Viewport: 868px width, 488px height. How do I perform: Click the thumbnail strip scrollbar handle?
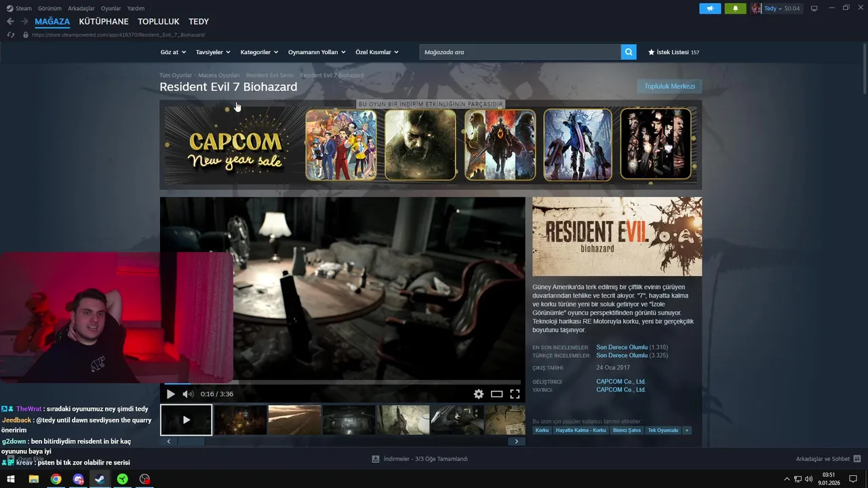click(191, 441)
